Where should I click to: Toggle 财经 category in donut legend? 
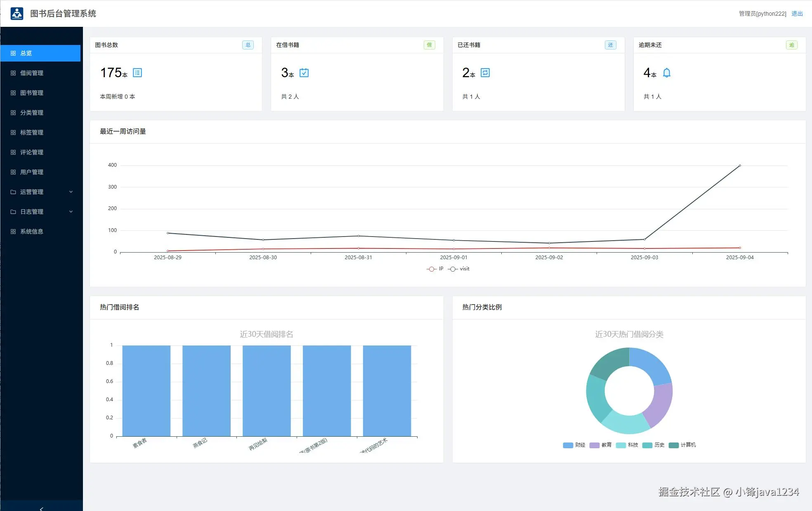tap(574, 445)
